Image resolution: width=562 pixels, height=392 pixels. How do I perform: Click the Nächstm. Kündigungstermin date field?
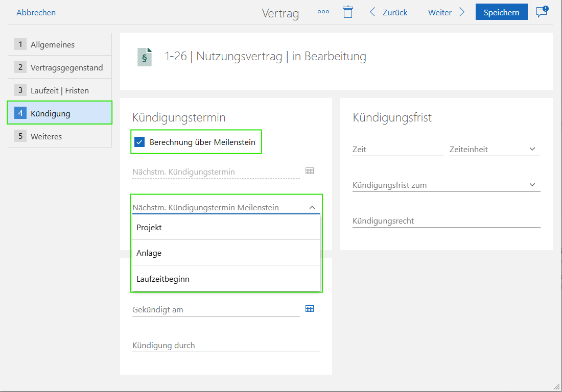click(216, 172)
